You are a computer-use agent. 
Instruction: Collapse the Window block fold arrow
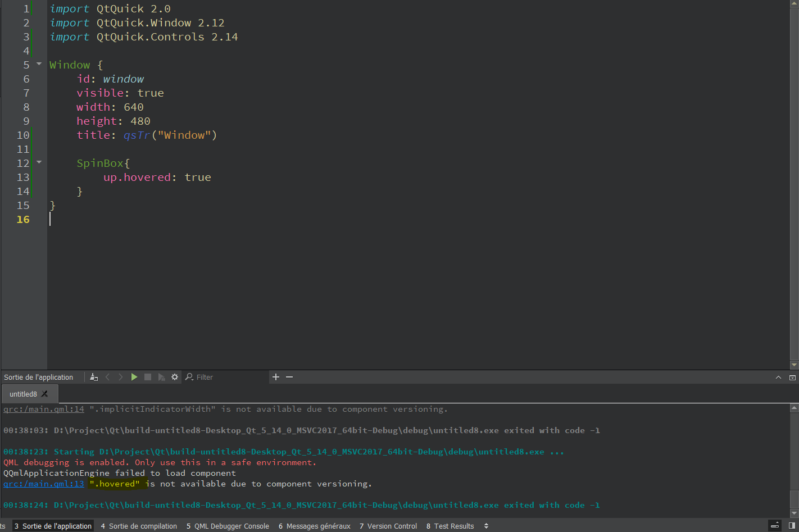point(39,64)
